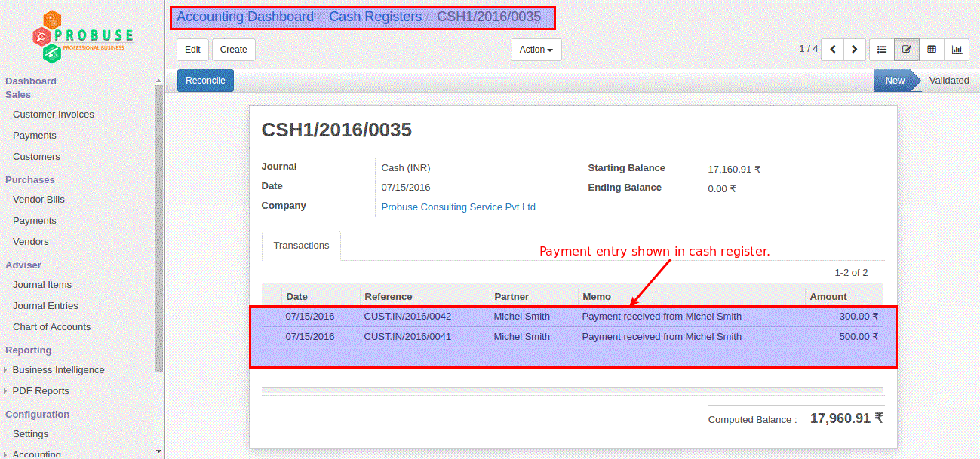Expand PDF Reports menu arrow
Image resolution: width=980 pixels, height=459 pixels.
pyautogui.click(x=6, y=391)
